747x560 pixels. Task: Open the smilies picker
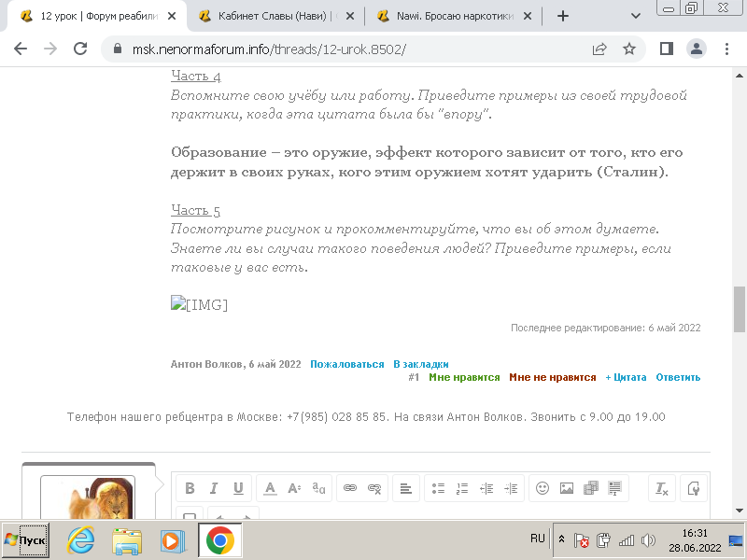[x=542, y=488]
